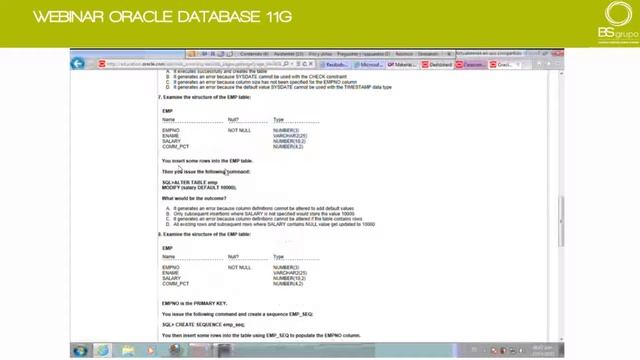Switch to the Recibidos browser tab

pos(333,64)
